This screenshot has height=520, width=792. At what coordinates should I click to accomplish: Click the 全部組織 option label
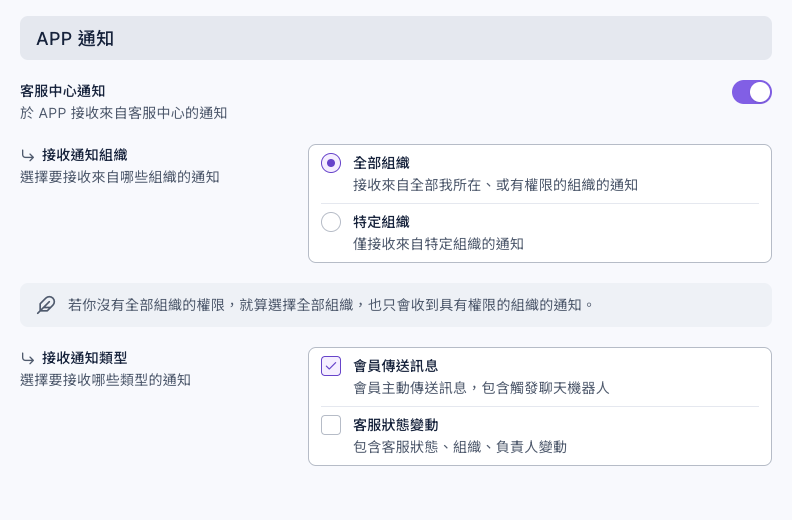(x=381, y=163)
